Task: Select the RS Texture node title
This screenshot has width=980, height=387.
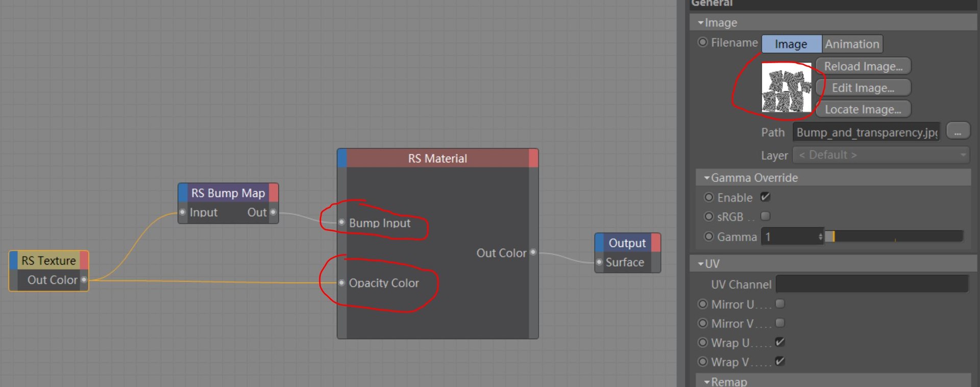Action: coord(48,261)
